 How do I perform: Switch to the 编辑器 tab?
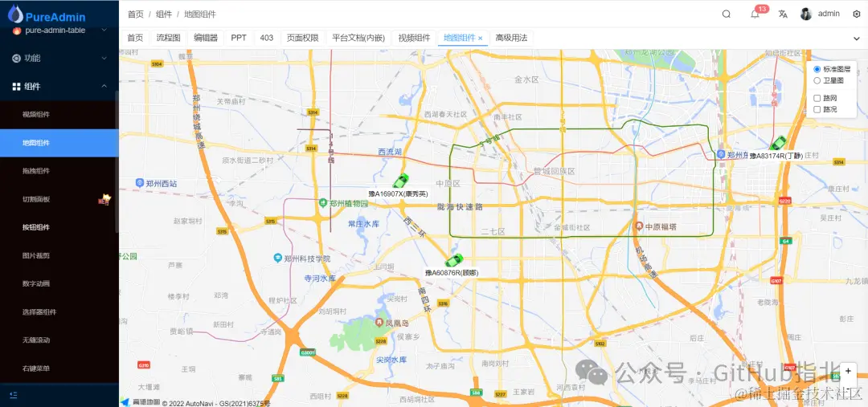(x=206, y=38)
